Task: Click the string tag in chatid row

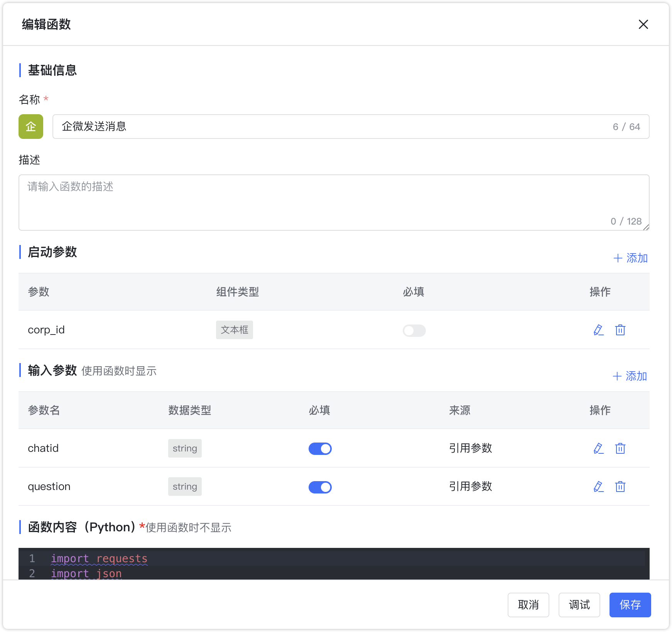Action: pos(185,448)
